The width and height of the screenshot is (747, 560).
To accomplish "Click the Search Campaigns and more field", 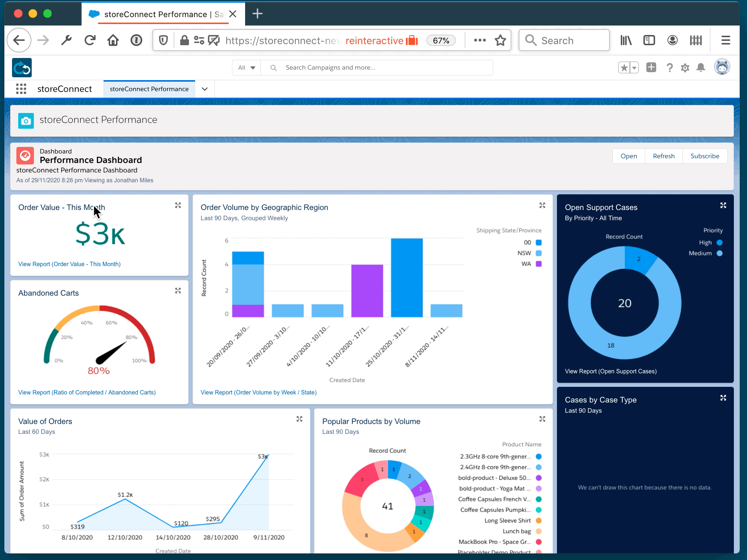I will (376, 68).
